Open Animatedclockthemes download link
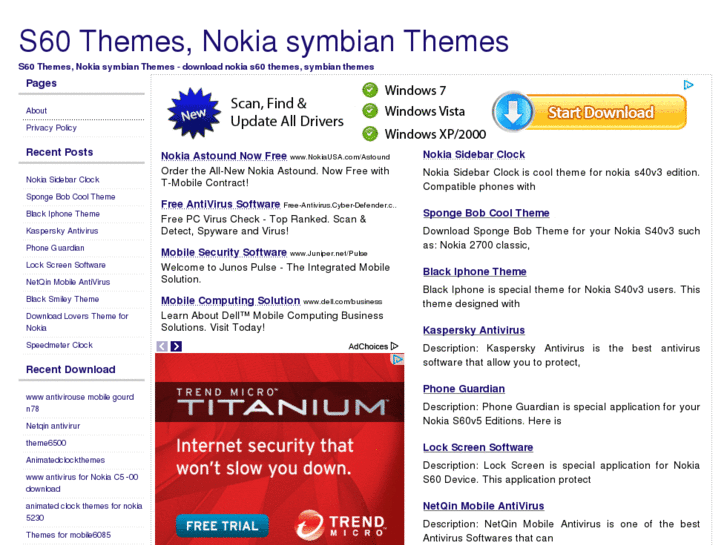Screen dimensions: 727x545 [65, 460]
